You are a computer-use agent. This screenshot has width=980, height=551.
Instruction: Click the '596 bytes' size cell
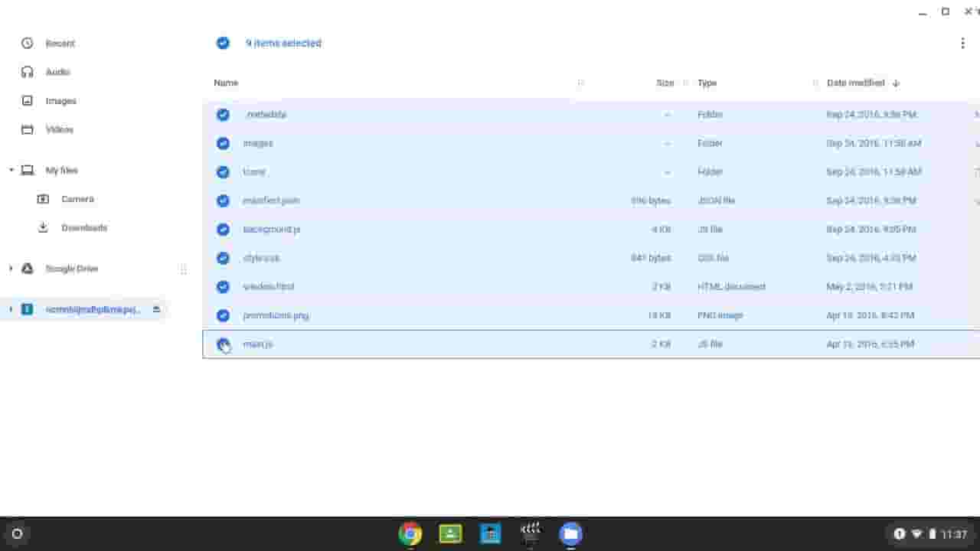coord(651,201)
